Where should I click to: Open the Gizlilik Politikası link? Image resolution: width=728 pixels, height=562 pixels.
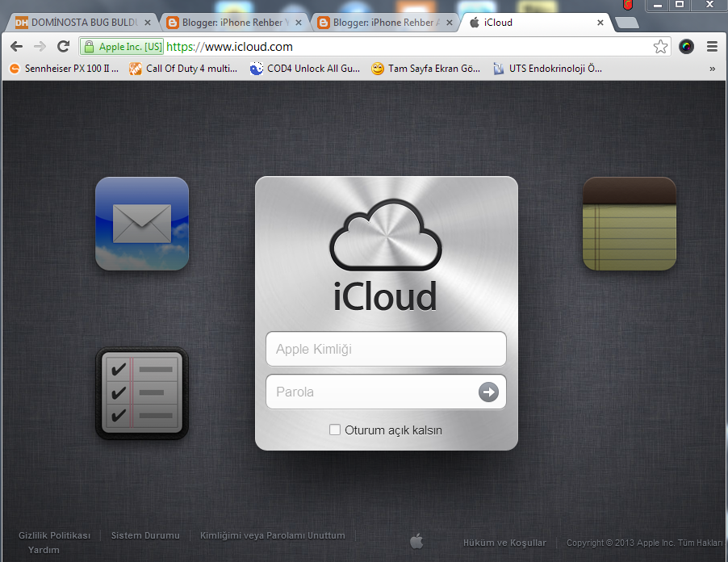(x=54, y=535)
